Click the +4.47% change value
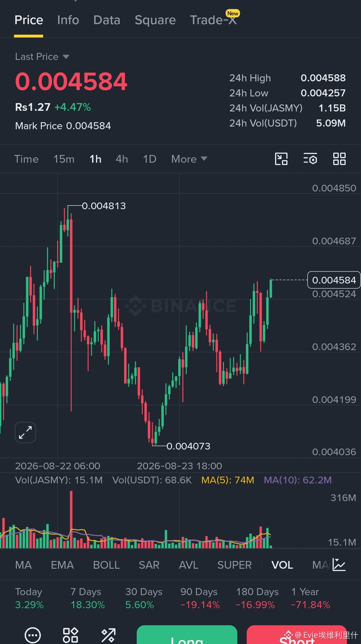 [x=73, y=107]
